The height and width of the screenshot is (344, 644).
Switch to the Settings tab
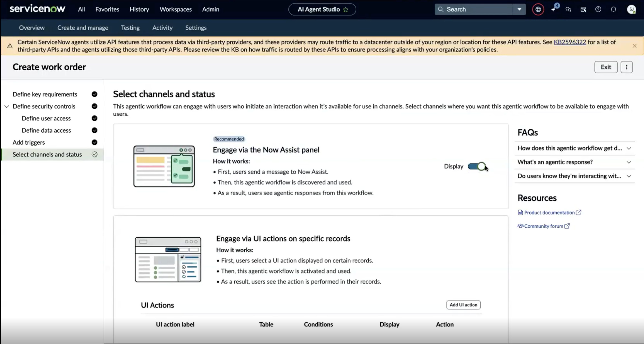(x=196, y=28)
